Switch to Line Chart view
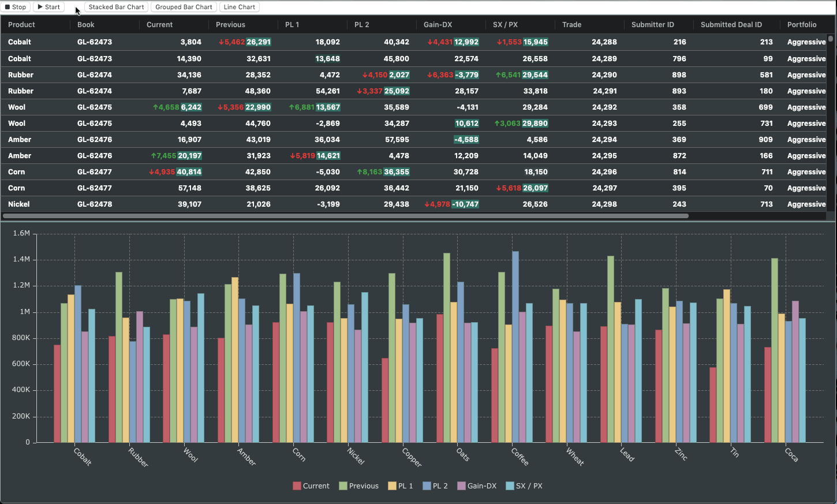Viewport: 837px width, 504px height. [239, 7]
